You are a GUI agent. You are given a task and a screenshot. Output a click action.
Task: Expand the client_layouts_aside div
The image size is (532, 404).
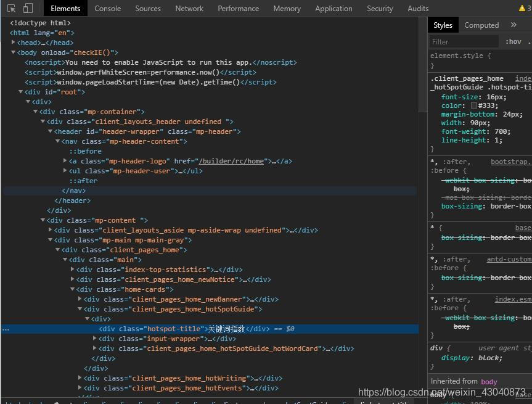point(50,229)
